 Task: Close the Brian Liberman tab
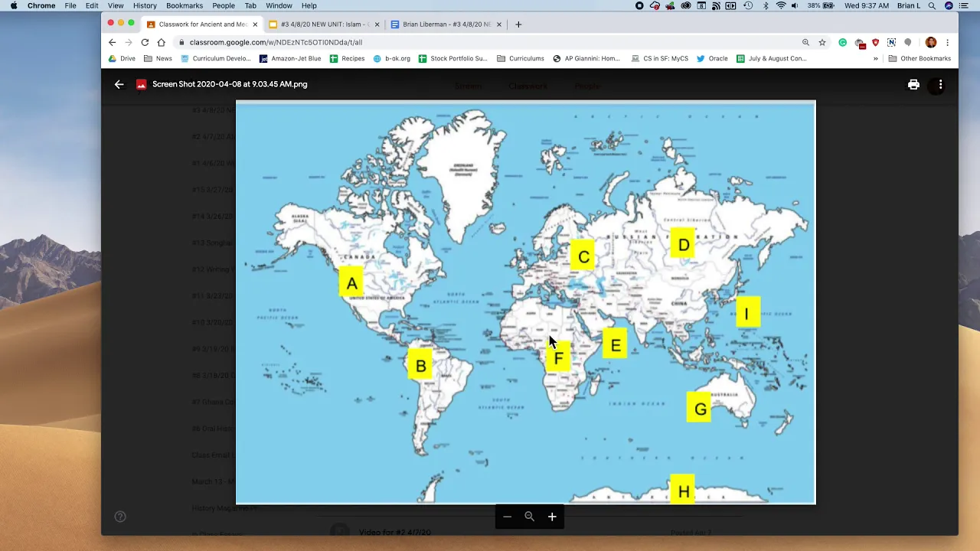click(499, 24)
